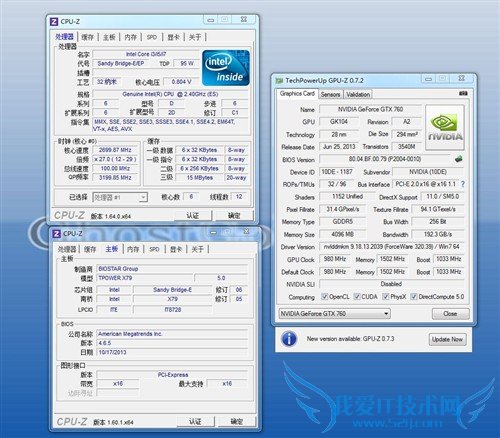Viewport: 500px width, 438px height.
Task: Open the NVIDIA GeForce GTX 760 card dropdown
Action: tap(334, 314)
